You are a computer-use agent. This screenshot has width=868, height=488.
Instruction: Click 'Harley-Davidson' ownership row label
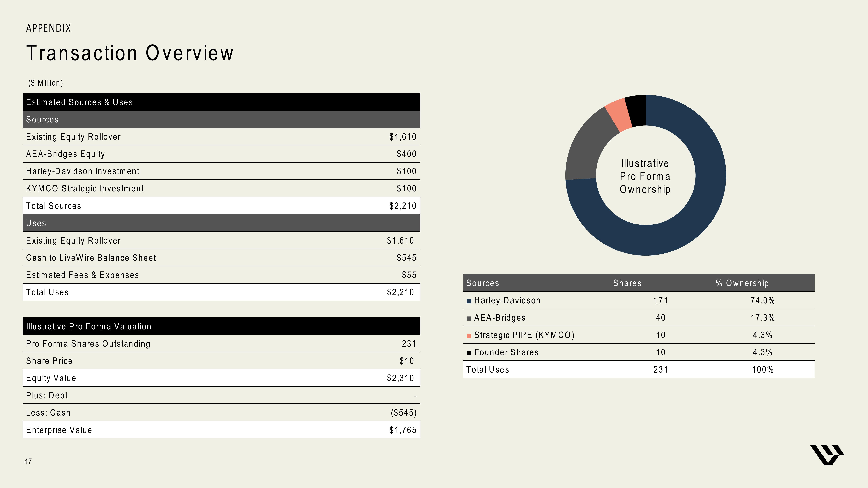(x=507, y=300)
